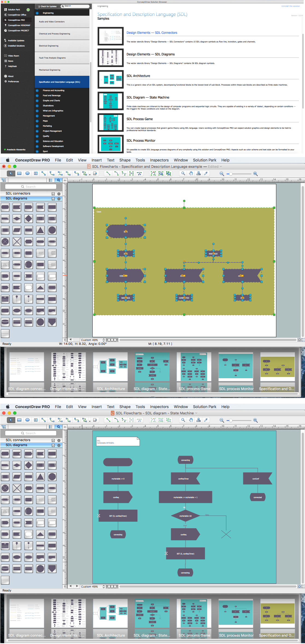Open the Edited title dropdown in the upper PRO window
Viewport: 305px width, 644px height.
point(215,167)
